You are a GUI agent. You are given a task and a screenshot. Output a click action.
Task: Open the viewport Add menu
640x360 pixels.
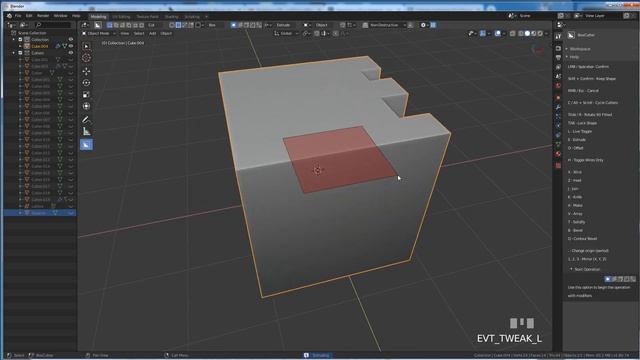point(152,33)
